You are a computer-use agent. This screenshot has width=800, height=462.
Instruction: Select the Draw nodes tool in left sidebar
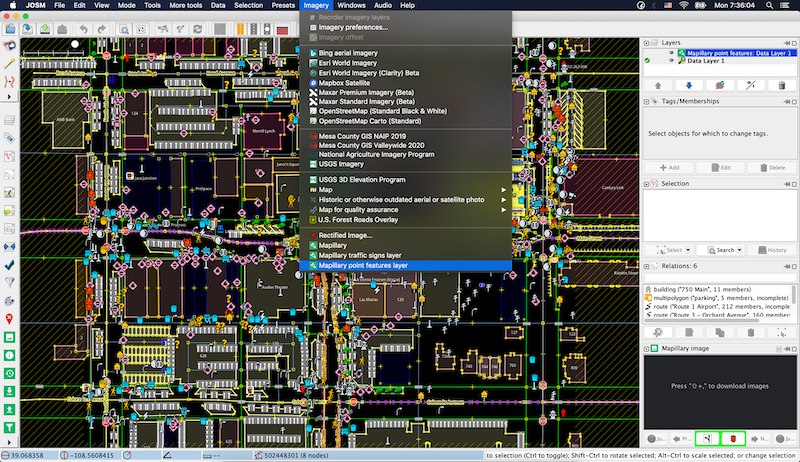coord(9,64)
